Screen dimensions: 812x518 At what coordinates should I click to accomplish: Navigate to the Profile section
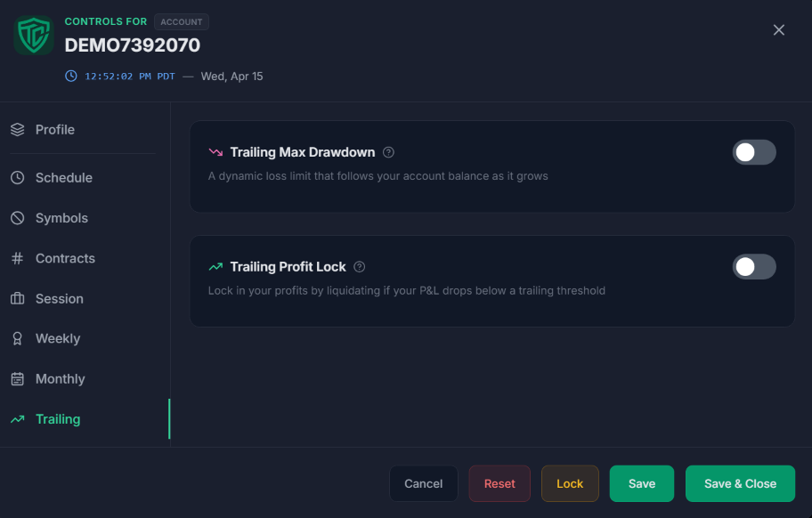[x=55, y=129]
